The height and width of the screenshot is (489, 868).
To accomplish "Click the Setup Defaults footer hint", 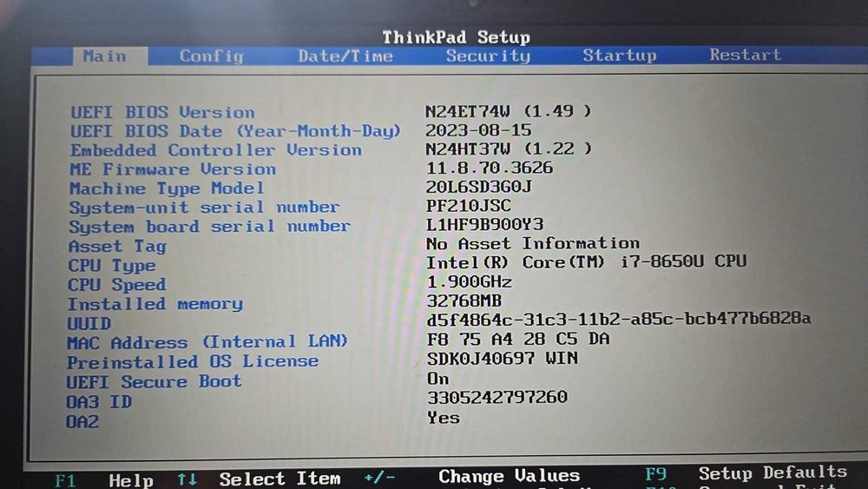I will click(773, 472).
